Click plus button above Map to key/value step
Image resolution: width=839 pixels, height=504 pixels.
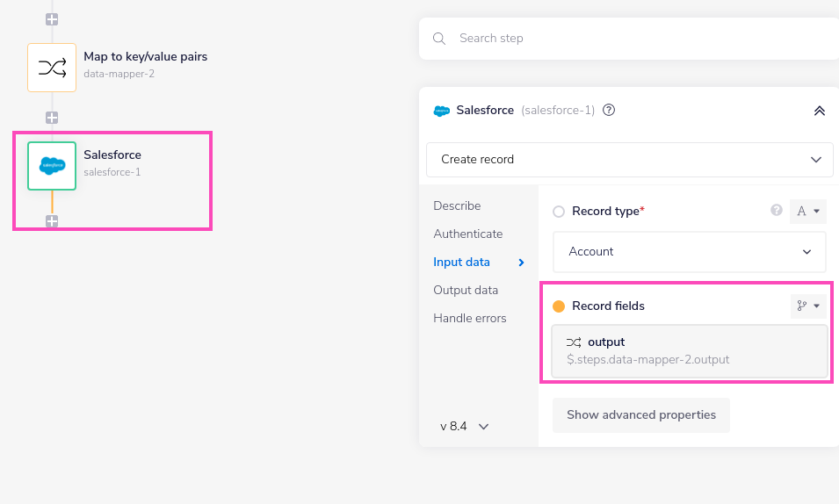[52, 18]
